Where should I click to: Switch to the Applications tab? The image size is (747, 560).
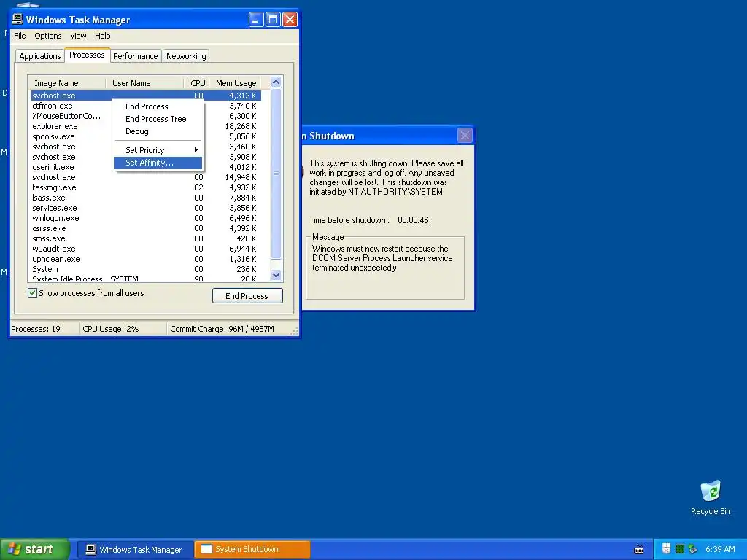pyautogui.click(x=40, y=56)
